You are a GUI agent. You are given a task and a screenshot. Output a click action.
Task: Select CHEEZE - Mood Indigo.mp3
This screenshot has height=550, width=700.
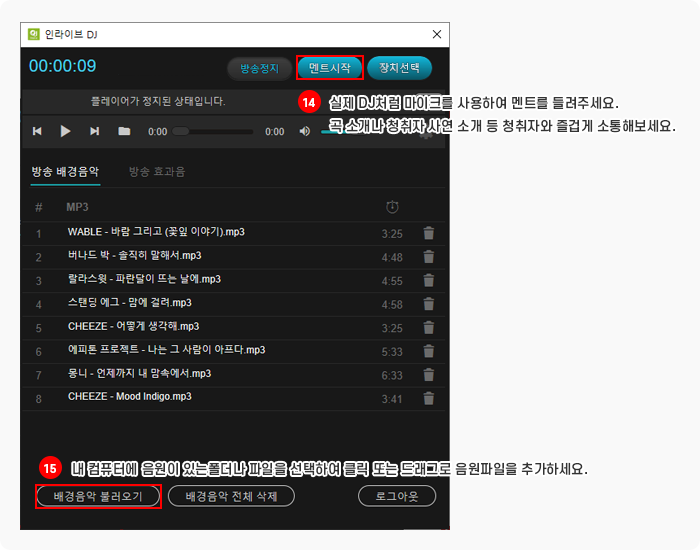click(x=129, y=396)
